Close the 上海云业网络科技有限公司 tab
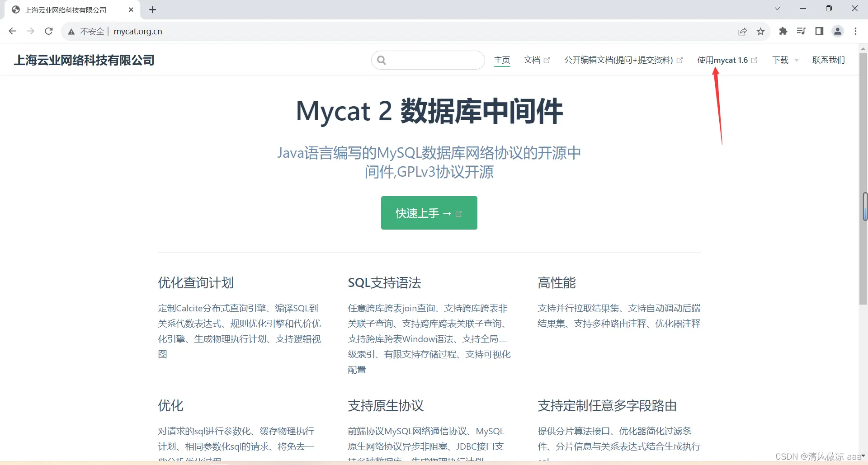The height and width of the screenshot is (465, 868). click(131, 9)
